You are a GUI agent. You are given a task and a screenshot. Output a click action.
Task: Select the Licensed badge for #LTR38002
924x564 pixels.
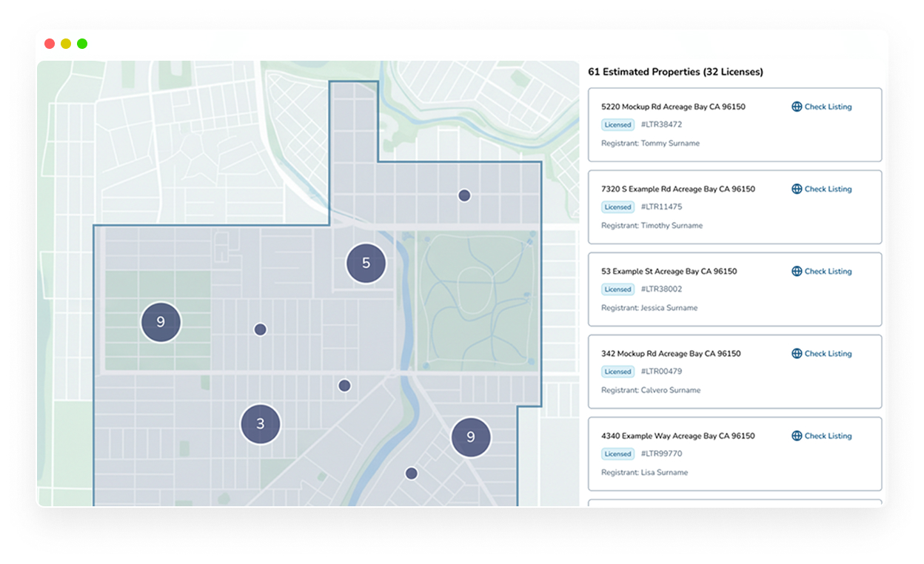[617, 289]
